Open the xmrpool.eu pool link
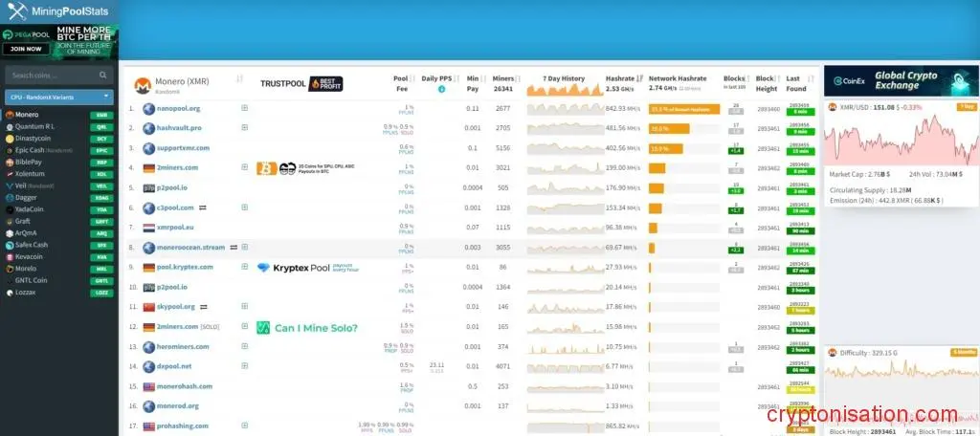980x436 pixels. point(175,228)
